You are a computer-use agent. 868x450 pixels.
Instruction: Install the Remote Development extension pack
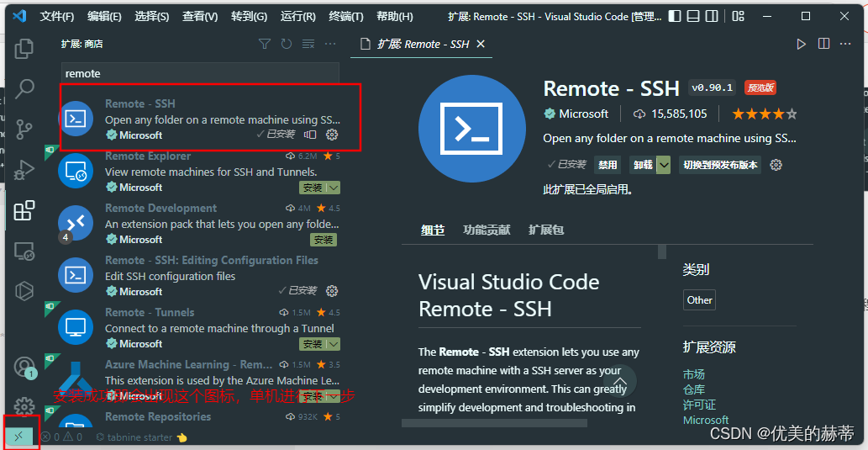[x=324, y=240]
